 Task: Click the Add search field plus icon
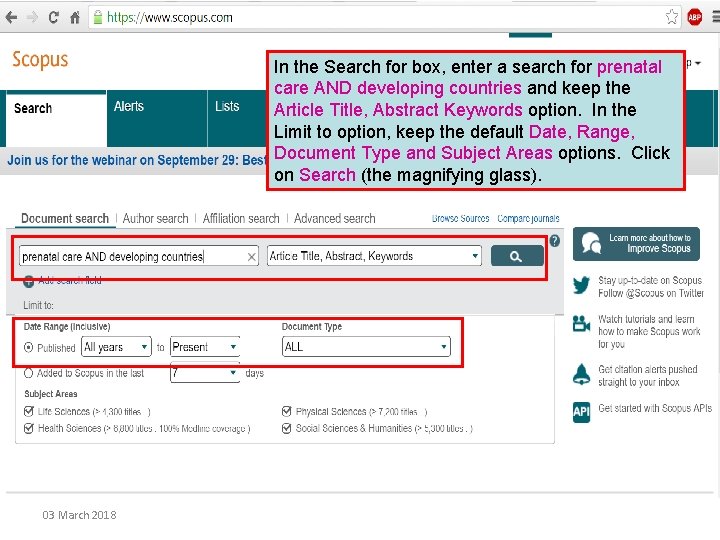tap(28, 281)
